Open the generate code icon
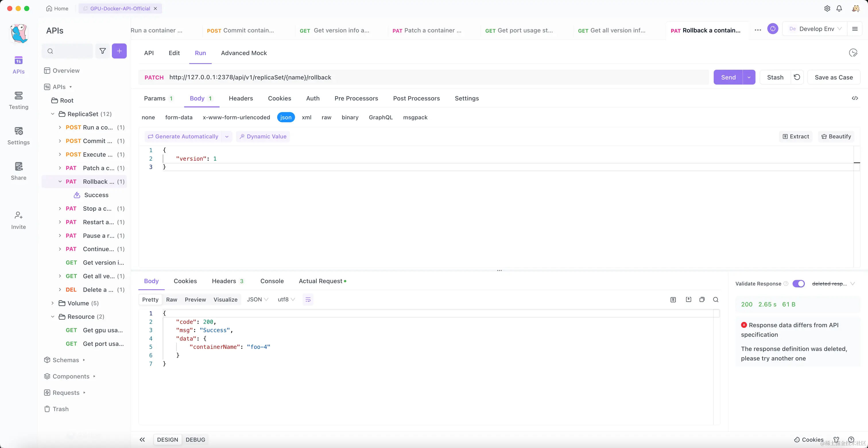This screenshot has height=448, width=868. (855, 98)
